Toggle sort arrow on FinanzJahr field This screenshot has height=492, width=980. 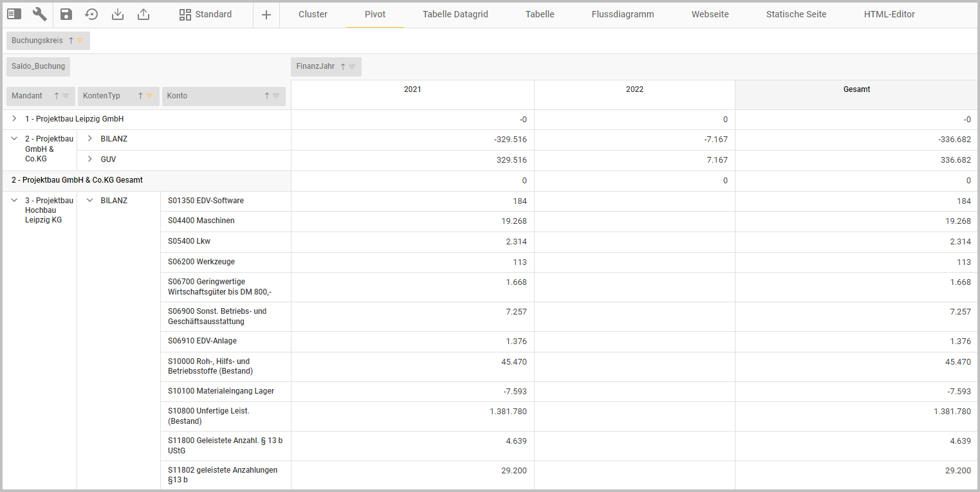click(343, 66)
